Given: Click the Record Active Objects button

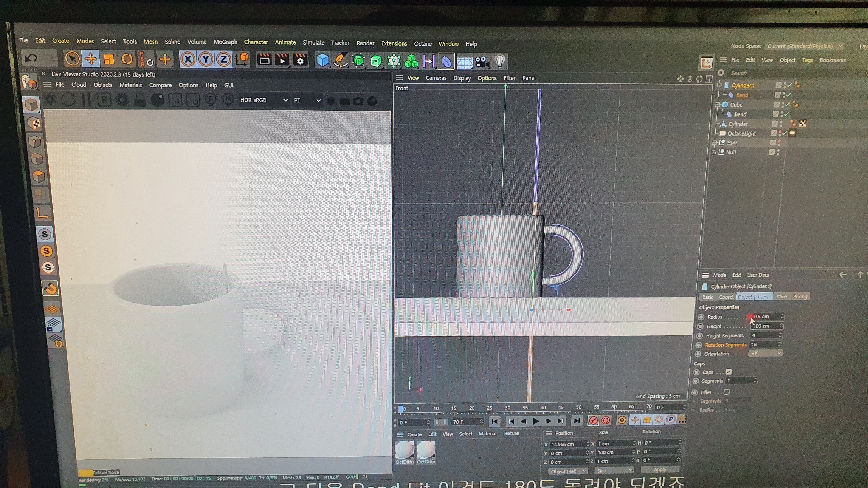Looking at the screenshot, I should 593,420.
